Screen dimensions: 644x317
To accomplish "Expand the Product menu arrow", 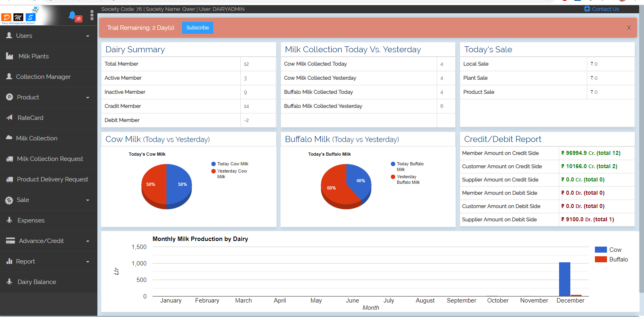I will point(88,98).
